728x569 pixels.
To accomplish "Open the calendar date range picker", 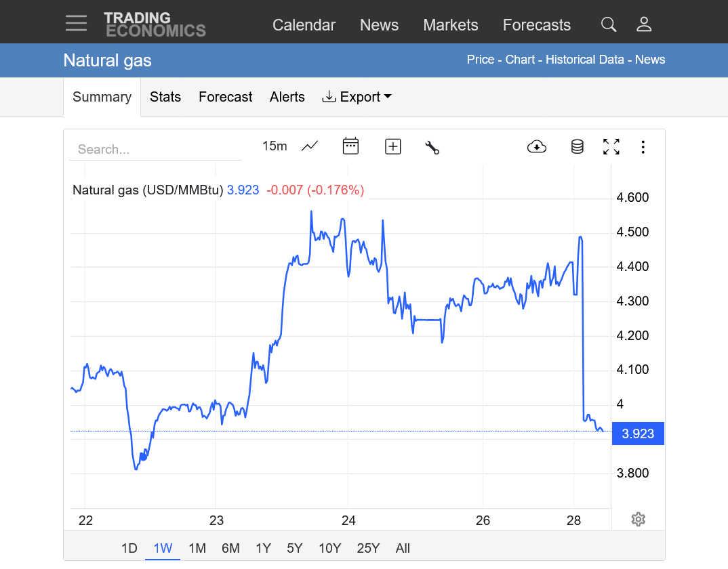I will (x=350, y=146).
